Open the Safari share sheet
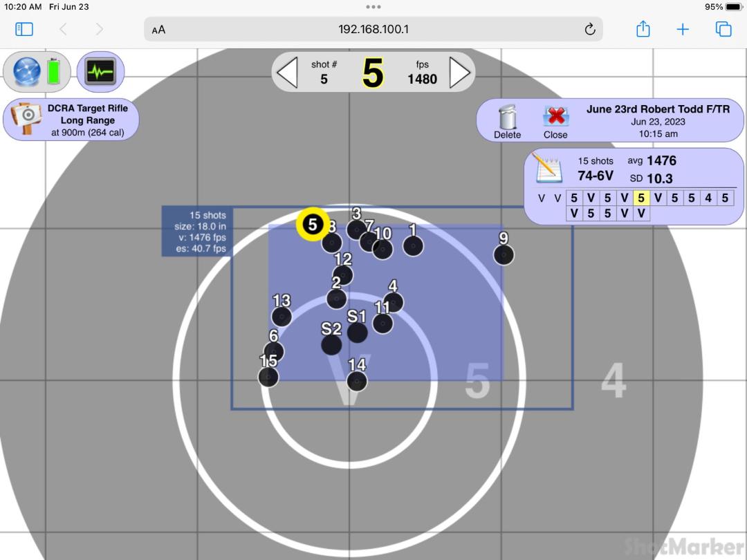747x560 pixels. (643, 28)
